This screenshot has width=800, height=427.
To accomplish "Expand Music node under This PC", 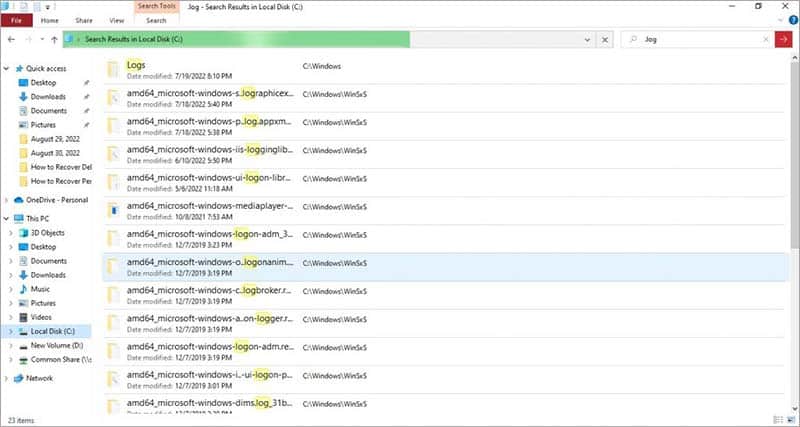I will tap(11, 289).
